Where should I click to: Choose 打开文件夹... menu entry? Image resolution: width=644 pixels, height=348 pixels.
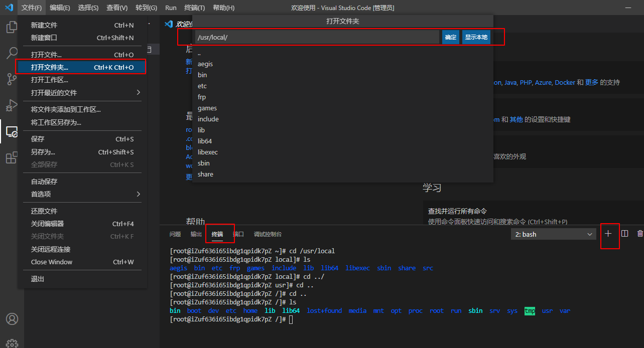point(83,67)
